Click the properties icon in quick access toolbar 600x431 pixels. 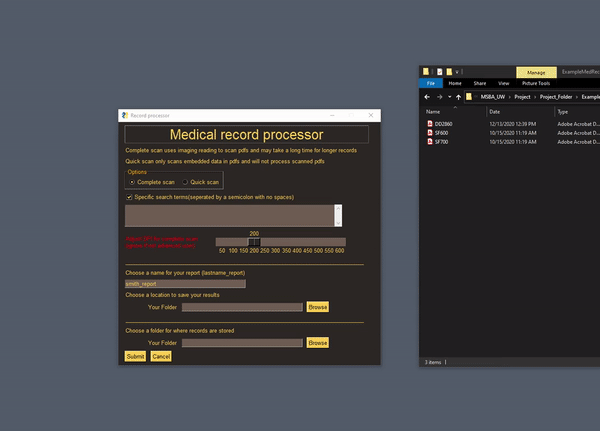pos(439,72)
